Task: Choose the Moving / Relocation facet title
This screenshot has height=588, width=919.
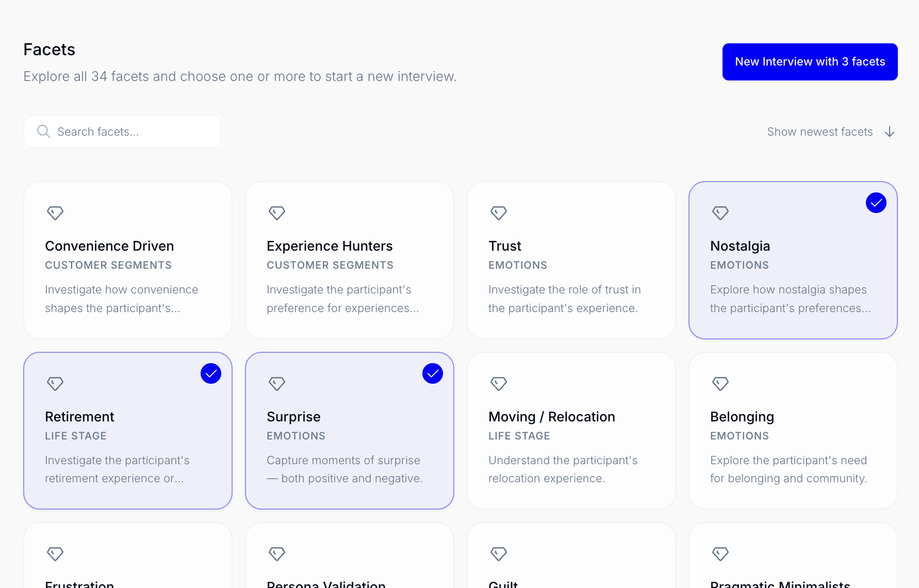Action: [551, 417]
